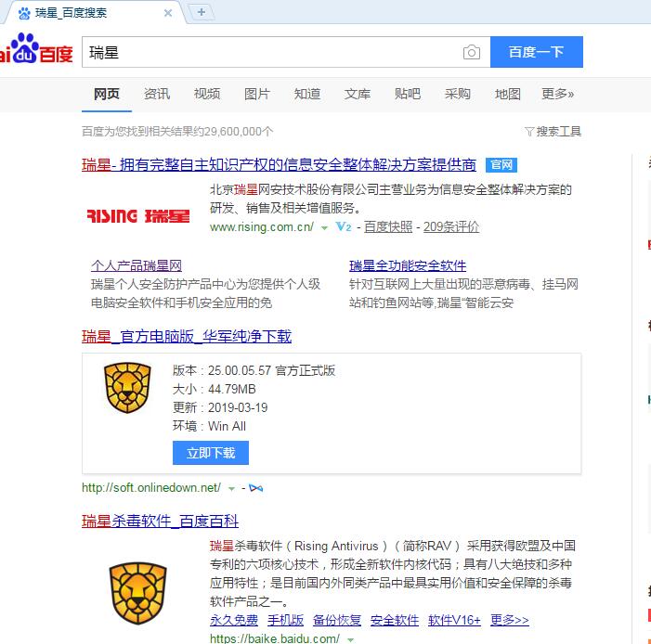The image size is (651, 644).
Task: Open 瑞星杀毒软件_百度百科 result
Action: [x=161, y=521]
